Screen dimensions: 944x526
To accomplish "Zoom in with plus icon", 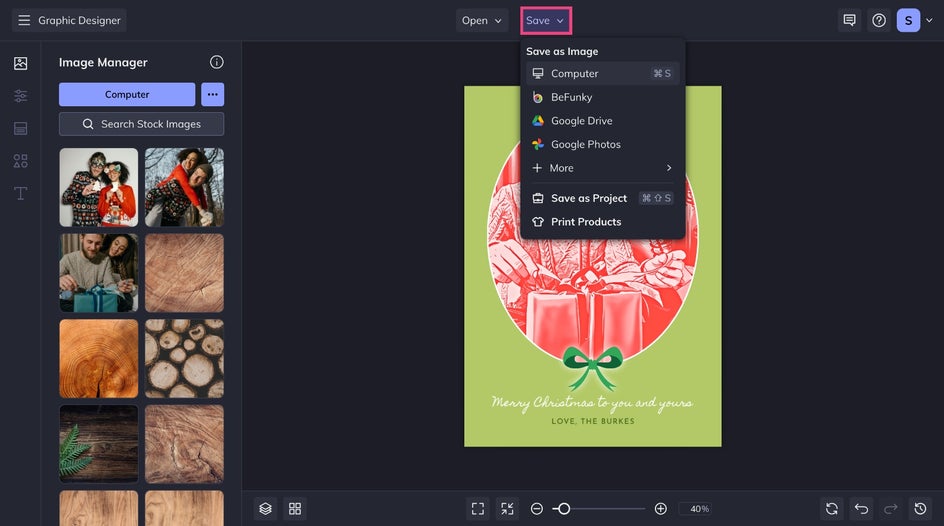I will pyautogui.click(x=660, y=509).
